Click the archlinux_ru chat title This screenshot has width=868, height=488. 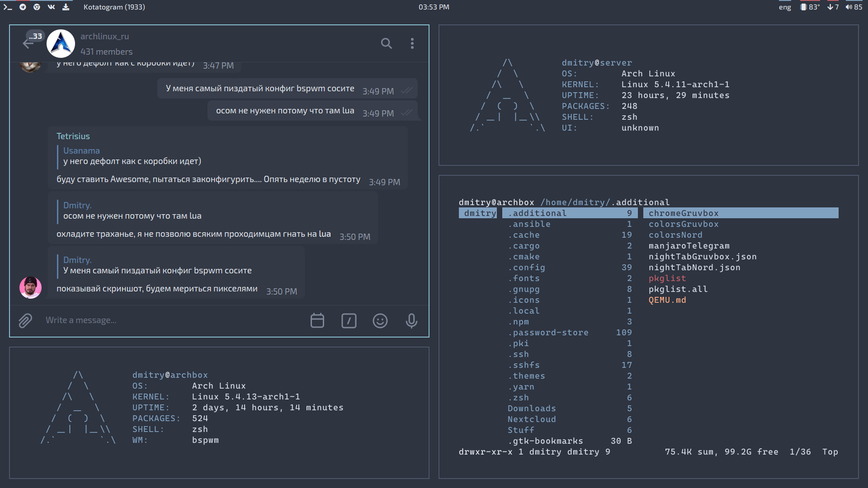(104, 36)
